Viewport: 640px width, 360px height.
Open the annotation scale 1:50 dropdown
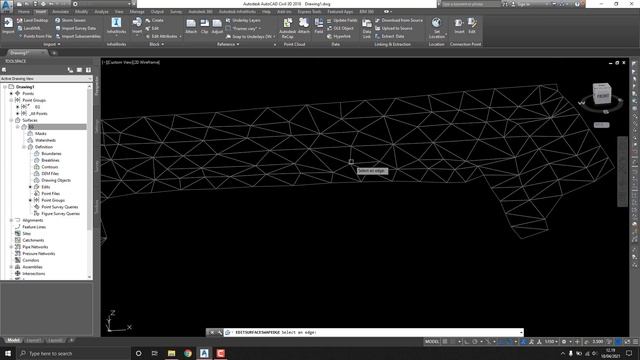point(551,342)
